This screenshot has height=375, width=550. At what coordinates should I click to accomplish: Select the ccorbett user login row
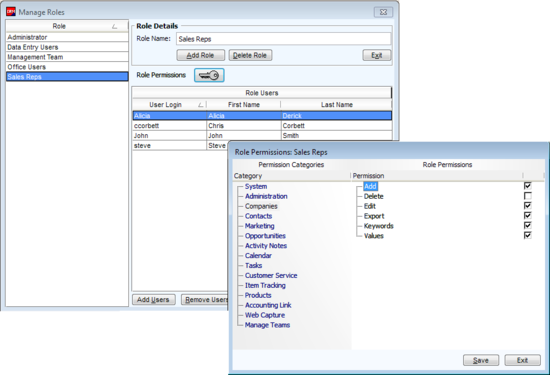click(262, 126)
